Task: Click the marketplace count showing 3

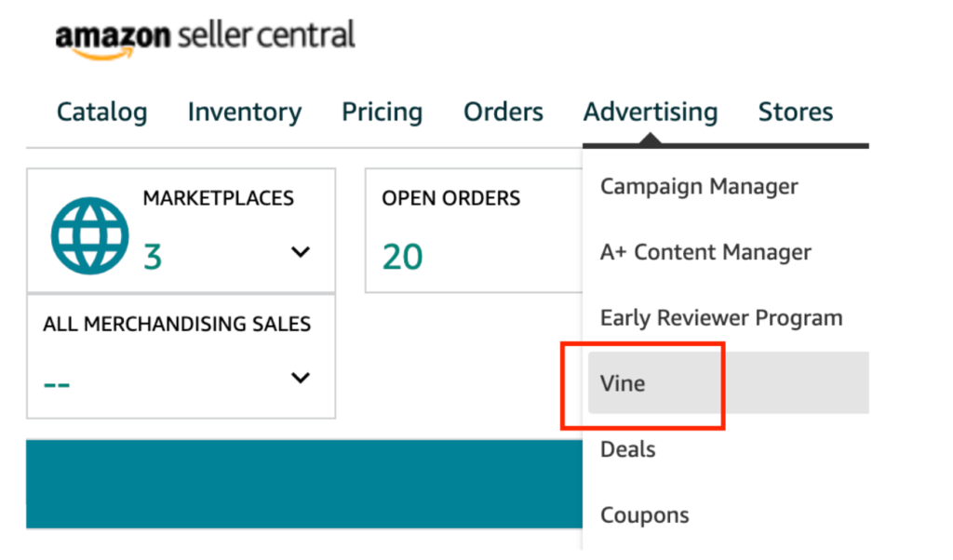Action: (152, 257)
